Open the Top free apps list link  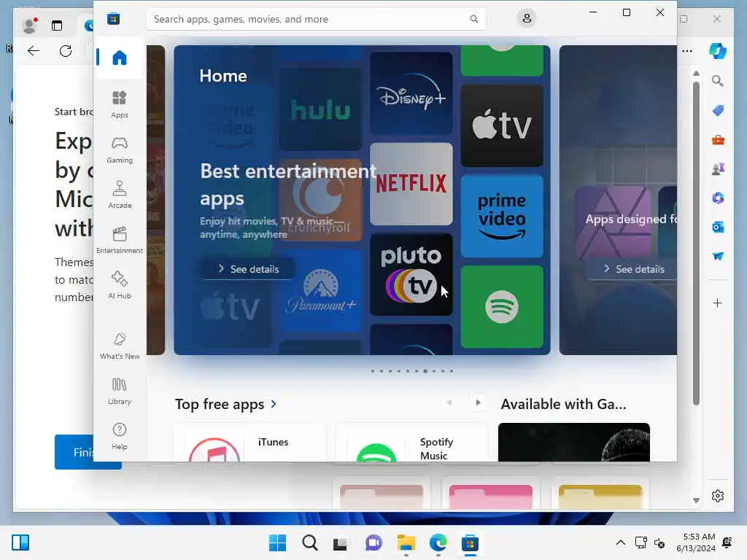click(x=225, y=404)
